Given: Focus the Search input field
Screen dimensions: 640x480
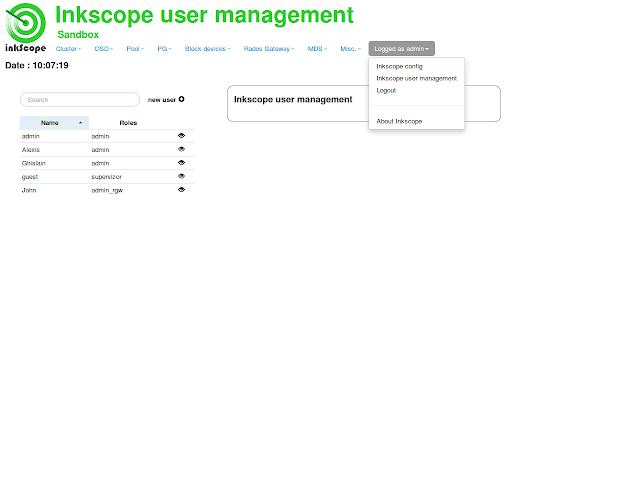Looking at the screenshot, I should coord(80,100).
